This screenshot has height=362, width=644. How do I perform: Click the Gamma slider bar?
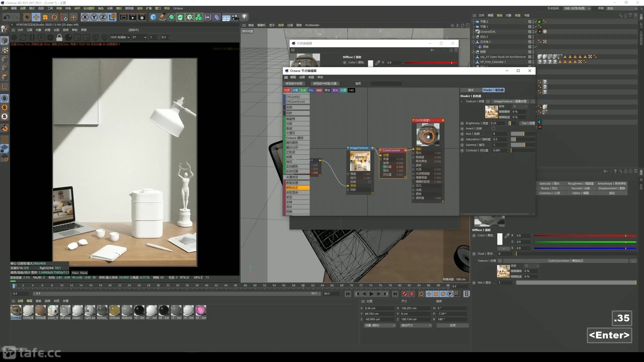tap(522, 145)
